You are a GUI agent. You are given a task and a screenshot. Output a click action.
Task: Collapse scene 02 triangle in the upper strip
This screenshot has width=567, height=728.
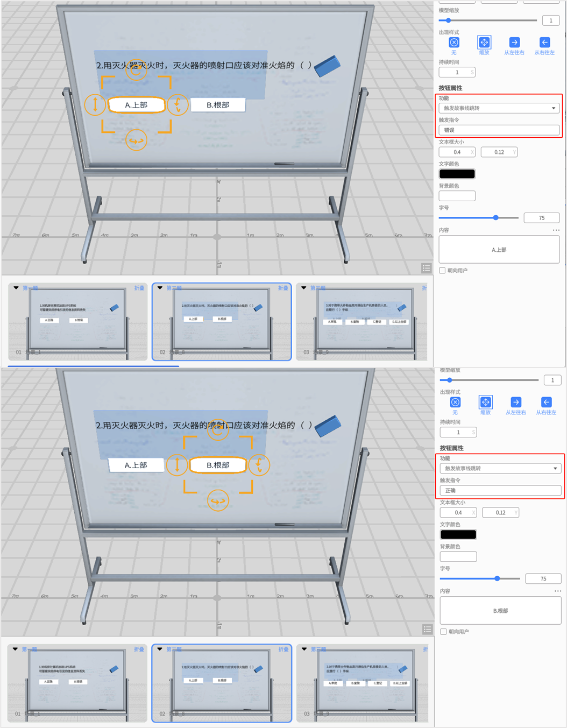[160, 288]
